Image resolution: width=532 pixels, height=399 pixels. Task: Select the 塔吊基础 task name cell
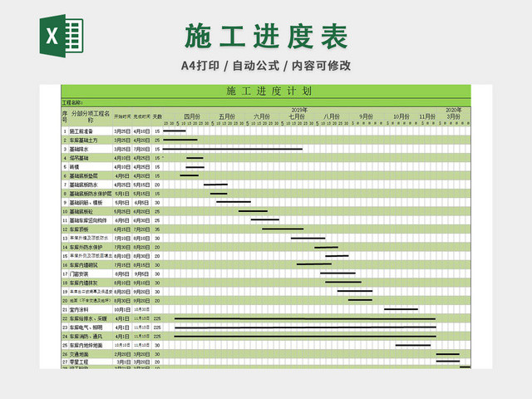pos(91,158)
